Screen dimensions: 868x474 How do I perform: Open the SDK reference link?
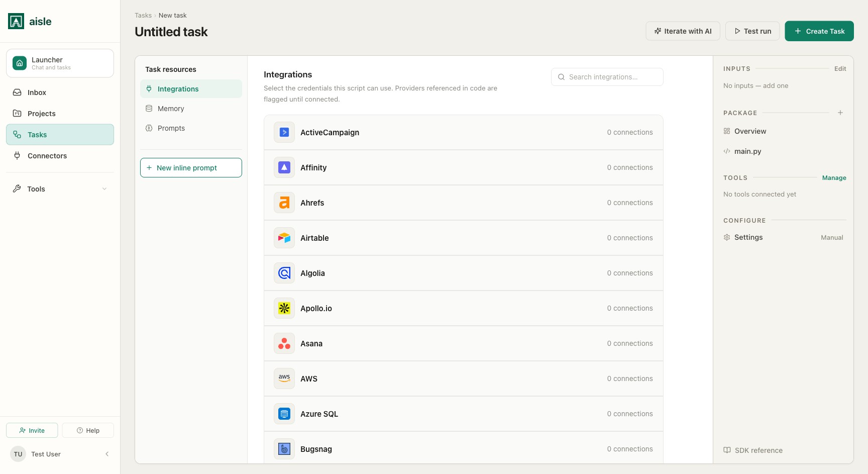coord(753,450)
